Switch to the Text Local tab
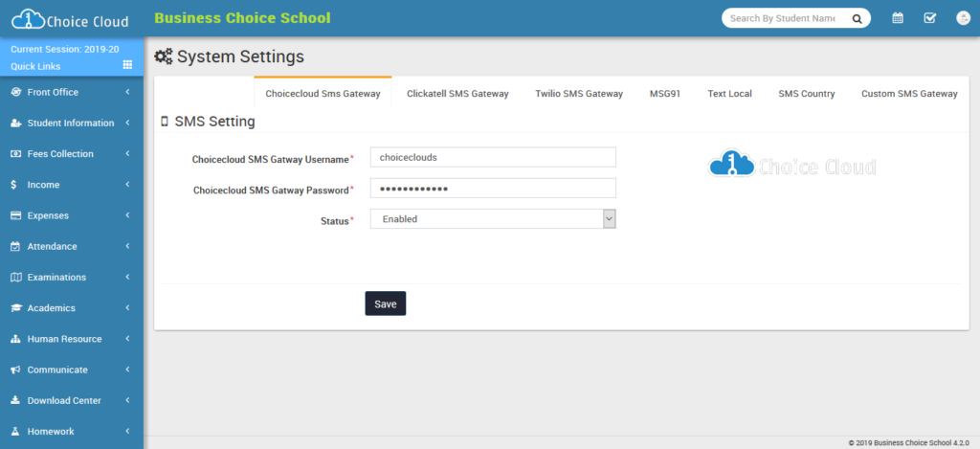The image size is (980, 449). pos(729,94)
